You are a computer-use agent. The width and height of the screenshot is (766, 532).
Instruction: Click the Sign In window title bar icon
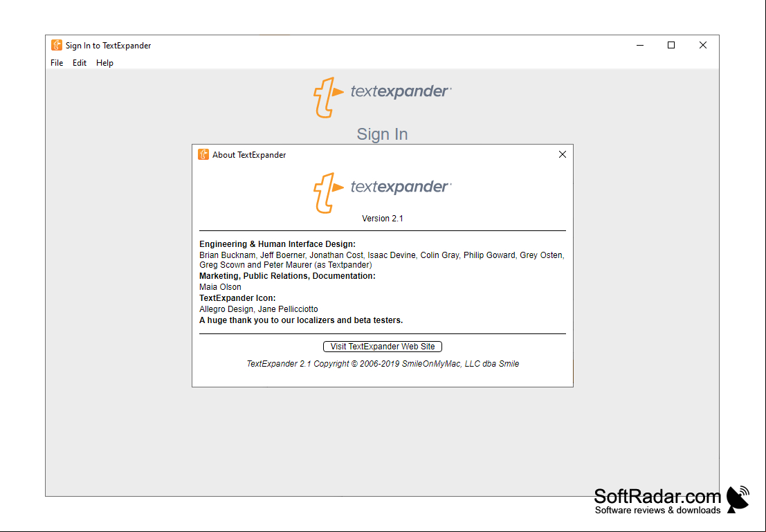click(x=57, y=46)
